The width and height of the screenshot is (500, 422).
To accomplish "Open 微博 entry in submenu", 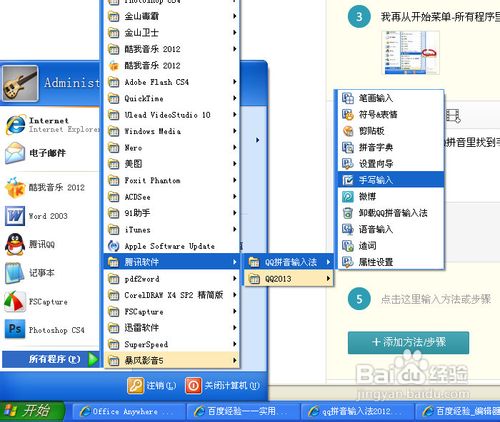I will click(x=391, y=196).
